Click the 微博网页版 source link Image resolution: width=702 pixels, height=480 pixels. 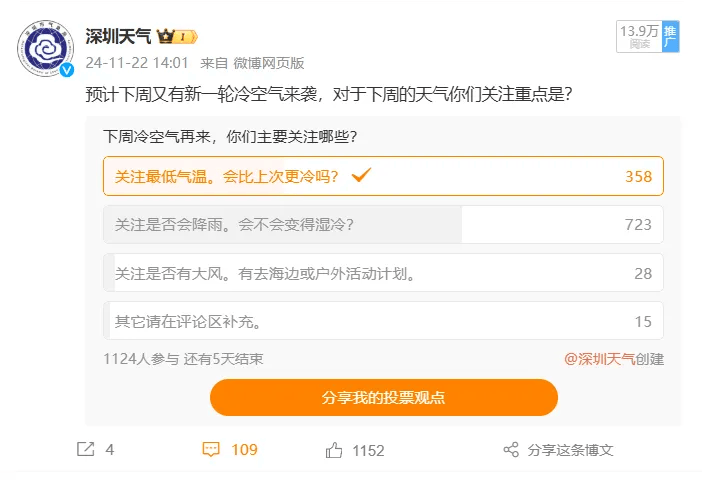[269, 62]
